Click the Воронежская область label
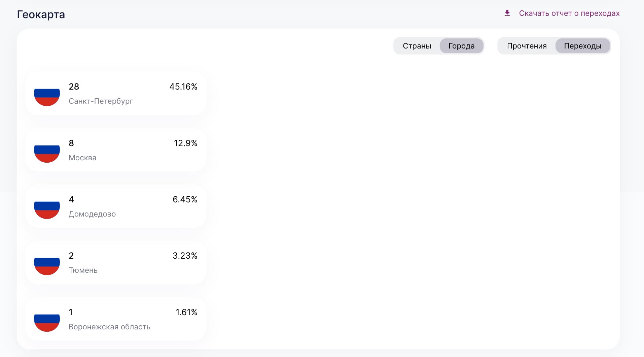The image size is (644, 357). tap(109, 327)
